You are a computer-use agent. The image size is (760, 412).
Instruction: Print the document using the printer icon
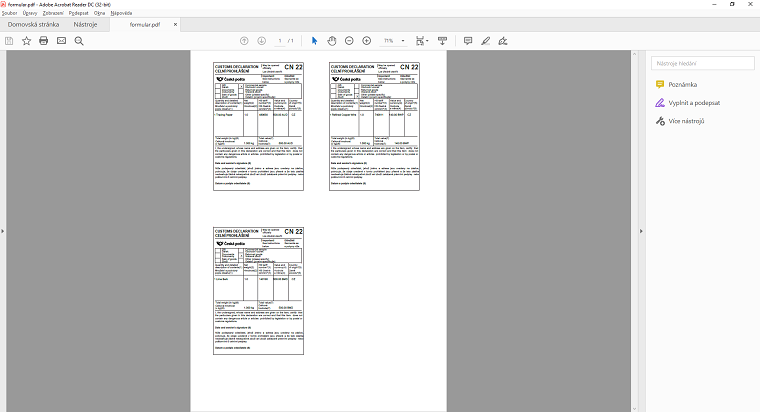(43, 41)
